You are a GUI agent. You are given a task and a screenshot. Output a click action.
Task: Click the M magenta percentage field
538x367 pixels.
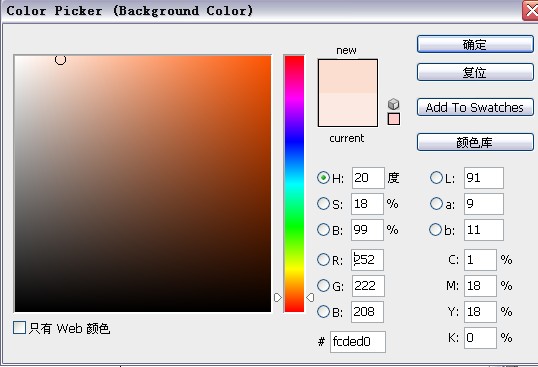tap(480, 286)
